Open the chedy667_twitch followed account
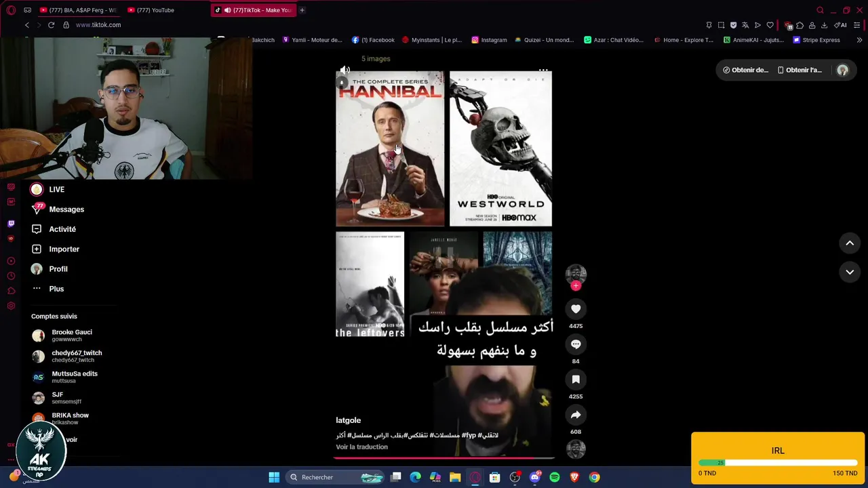Screen dimensions: 868x488 point(77,357)
